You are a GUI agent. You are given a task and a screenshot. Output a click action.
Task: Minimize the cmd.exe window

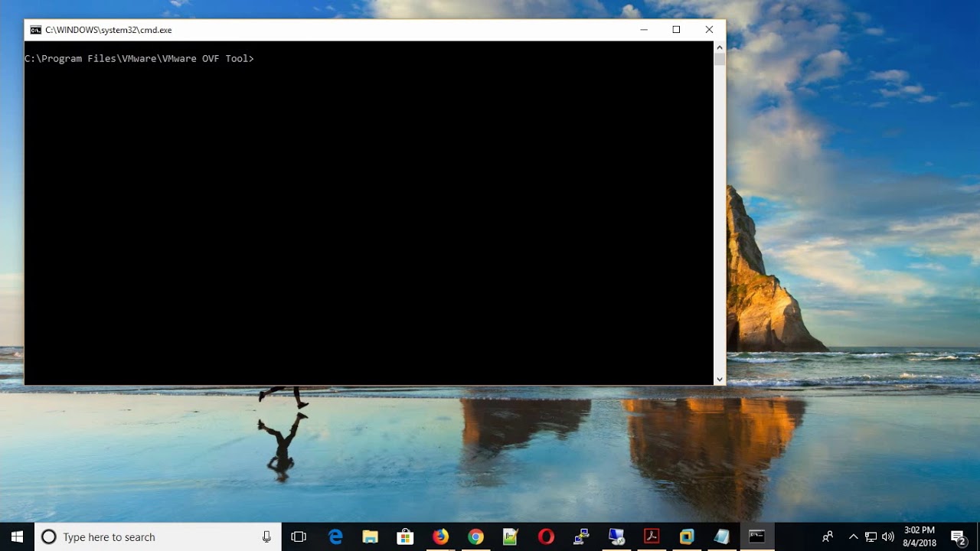pyautogui.click(x=644, y=30)
